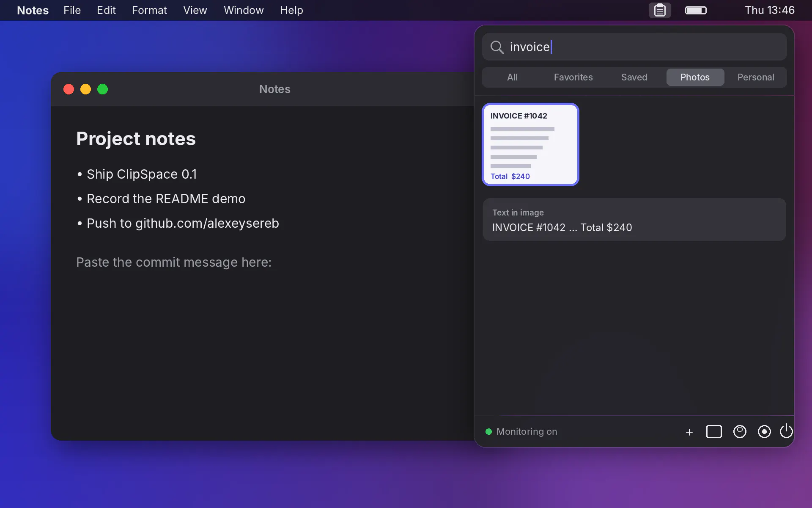
Task: Close the Notes window with red button
Action: (x=69, y=89)
